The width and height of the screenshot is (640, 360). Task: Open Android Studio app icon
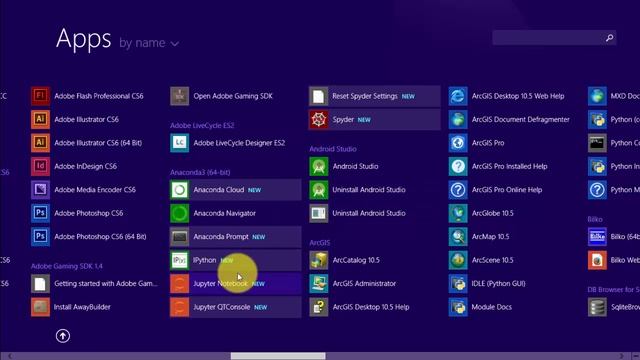pos(319,166)
